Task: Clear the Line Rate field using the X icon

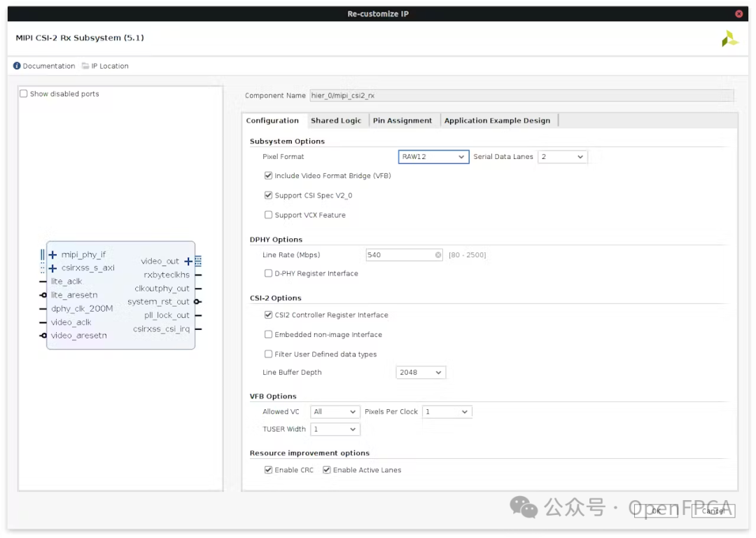Action: [x=438, y=255]
